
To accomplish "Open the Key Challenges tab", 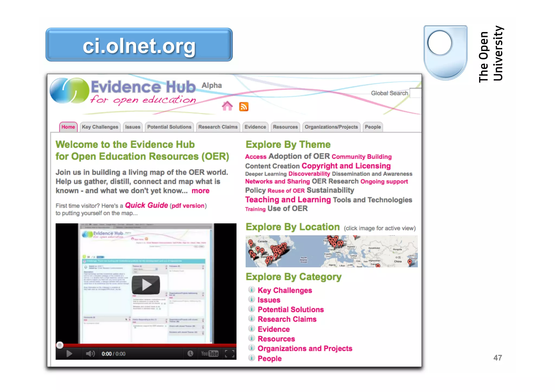I will coord(100,127).
